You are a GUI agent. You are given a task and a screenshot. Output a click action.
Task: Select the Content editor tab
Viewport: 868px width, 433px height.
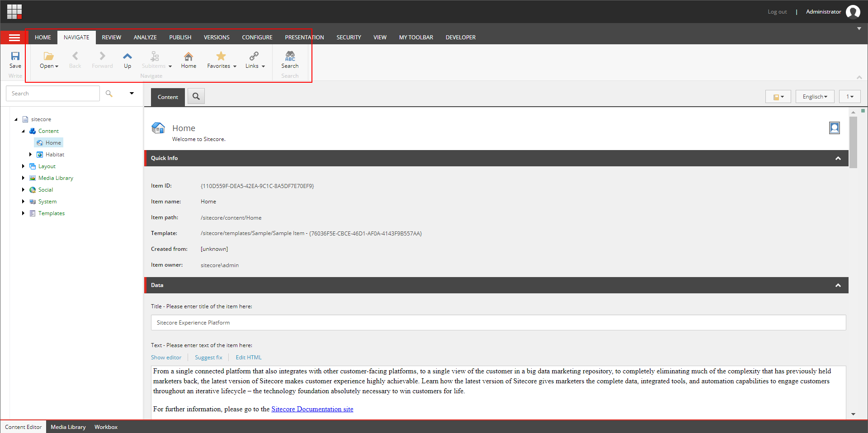tap(168, 97)
